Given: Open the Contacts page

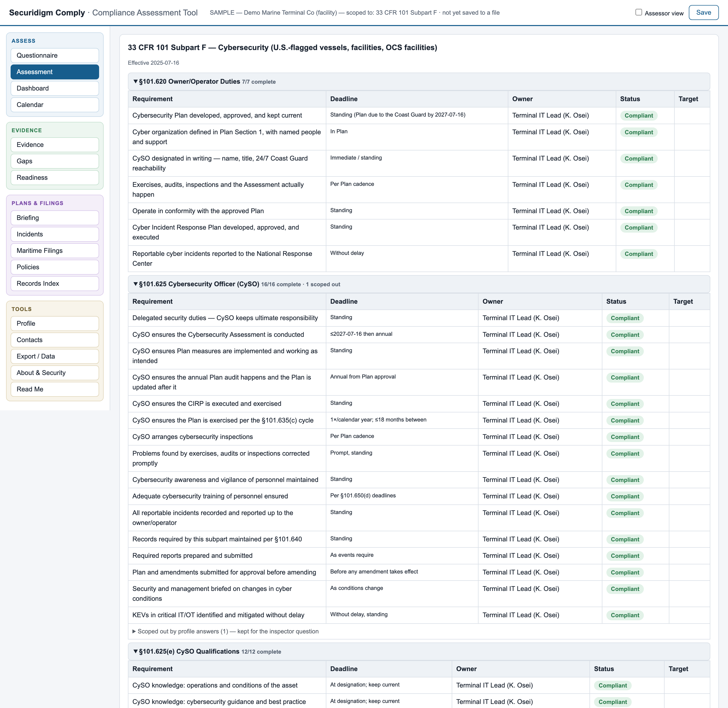Looking at the screenshot, I should [x=55, y=340].
